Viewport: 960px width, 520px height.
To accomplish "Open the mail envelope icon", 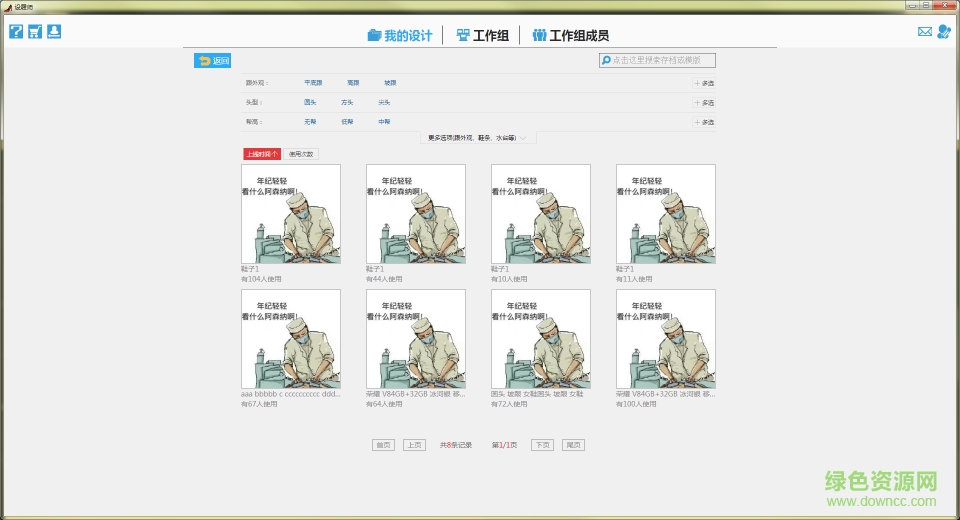I will click(924, 32).
